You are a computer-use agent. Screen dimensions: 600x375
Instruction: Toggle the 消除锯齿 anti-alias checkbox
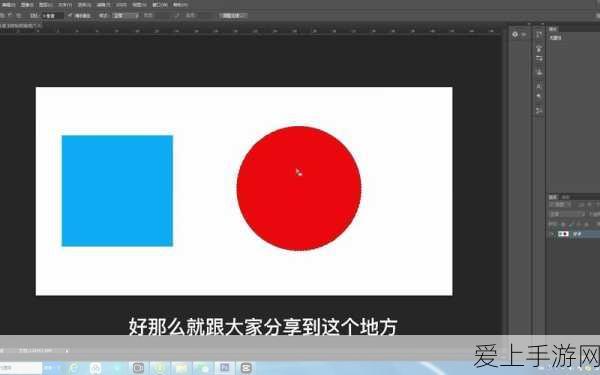[x=70, y=16]
